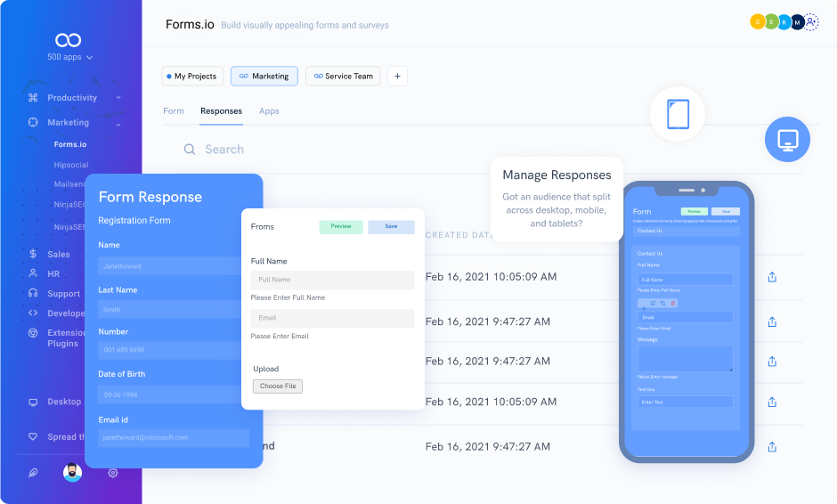The width and height of the screenshot is (837, 504).
Task: Collapse the Marketing sidebar section
Action: [118, 123]
